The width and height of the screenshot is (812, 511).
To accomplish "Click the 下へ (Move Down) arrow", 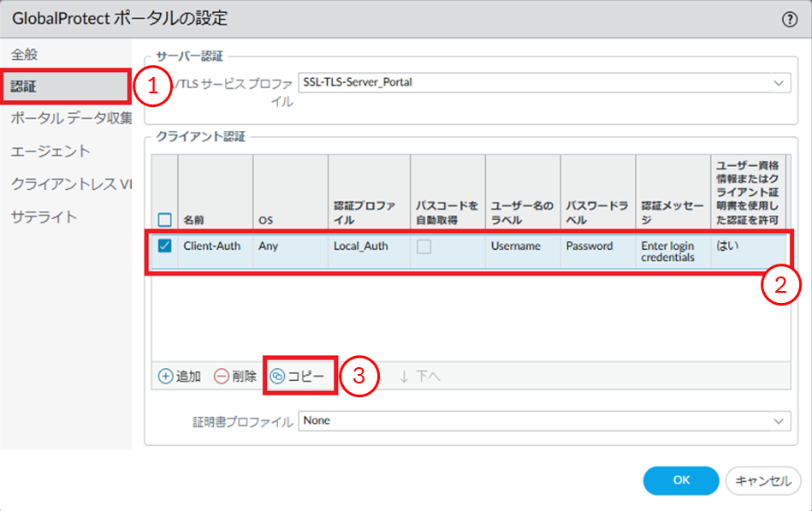I will [405, 376].
